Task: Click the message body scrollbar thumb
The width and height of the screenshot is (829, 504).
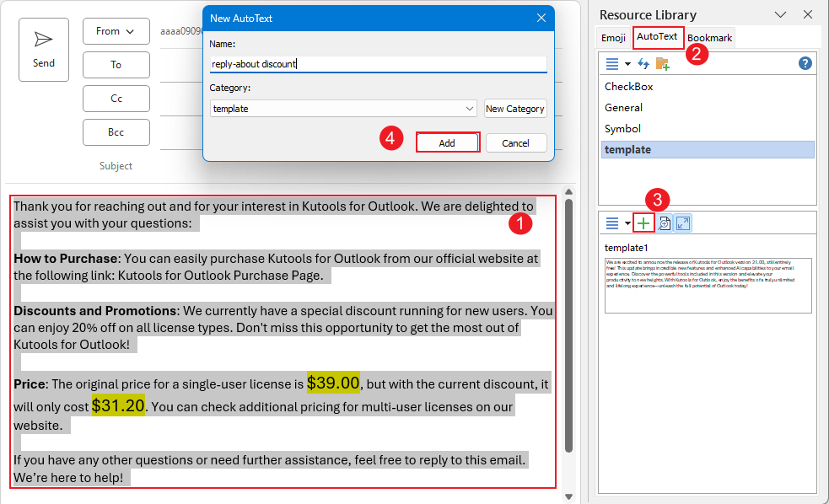Action: pyautogui.click(x=569, y=325)
